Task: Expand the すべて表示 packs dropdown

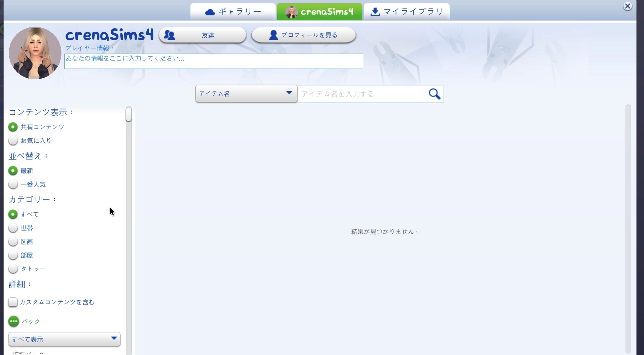Action: pyautogui.click(x=64, y=339)
